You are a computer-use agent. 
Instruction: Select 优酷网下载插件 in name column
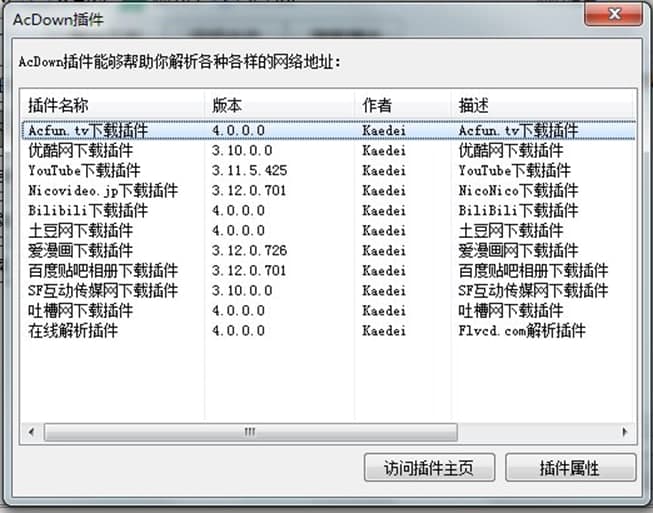pyautogui.click(x=80, y=150)
